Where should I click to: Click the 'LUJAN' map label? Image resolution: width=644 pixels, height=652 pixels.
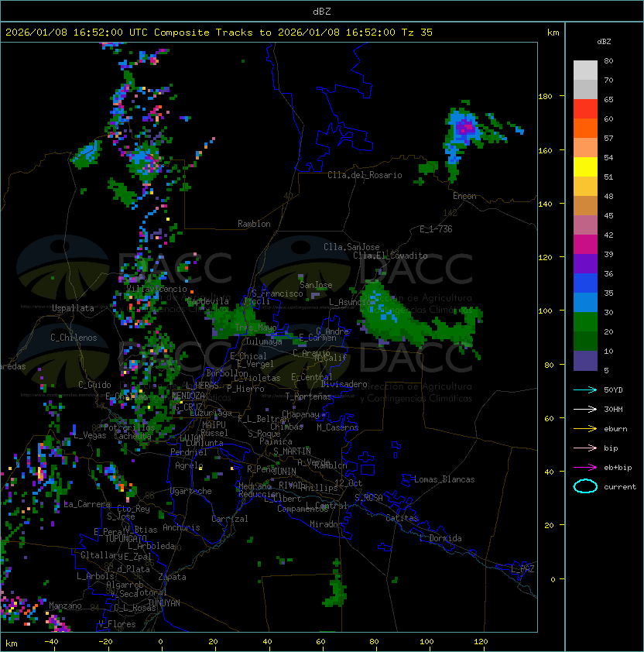[x=192, y=438]
